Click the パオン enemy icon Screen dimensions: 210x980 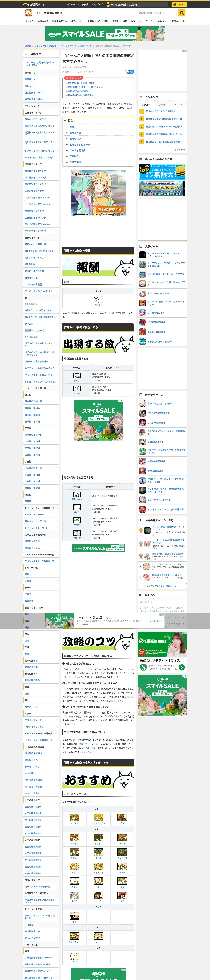(x=77, y=507)
